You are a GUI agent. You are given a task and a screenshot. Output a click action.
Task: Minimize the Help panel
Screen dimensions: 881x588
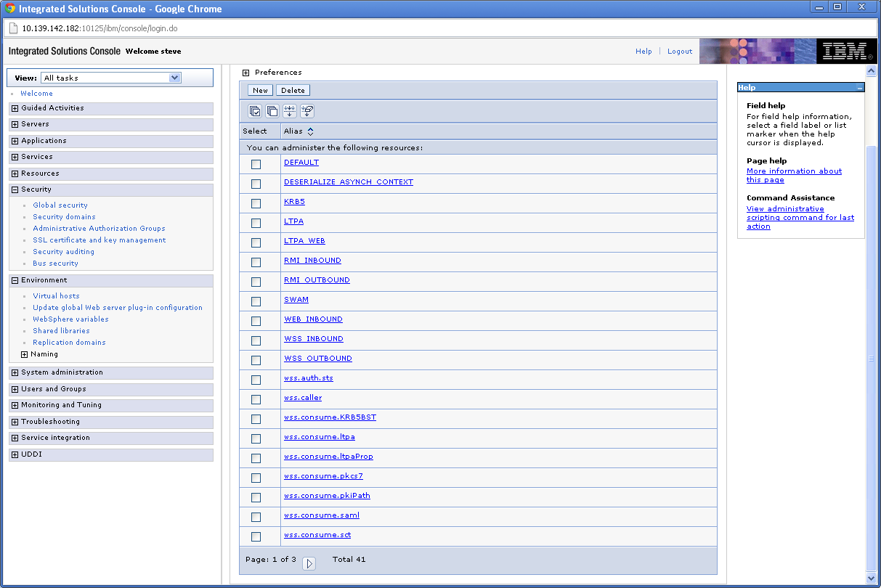(x=859, y=88)
